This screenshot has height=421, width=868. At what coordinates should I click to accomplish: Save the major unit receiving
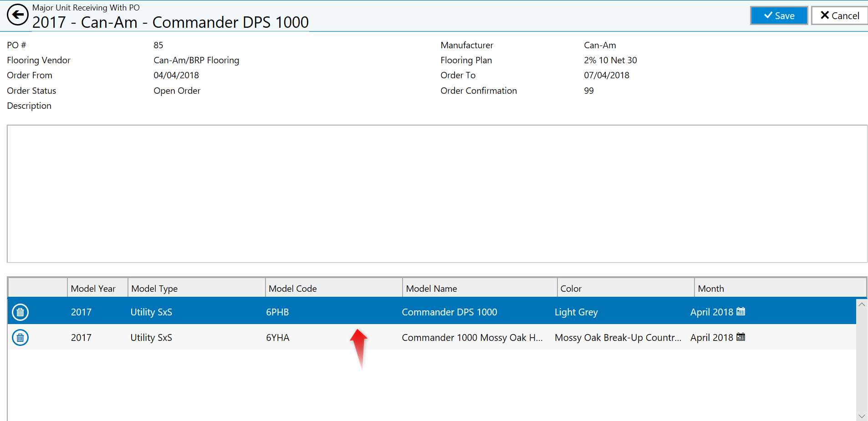779,15
